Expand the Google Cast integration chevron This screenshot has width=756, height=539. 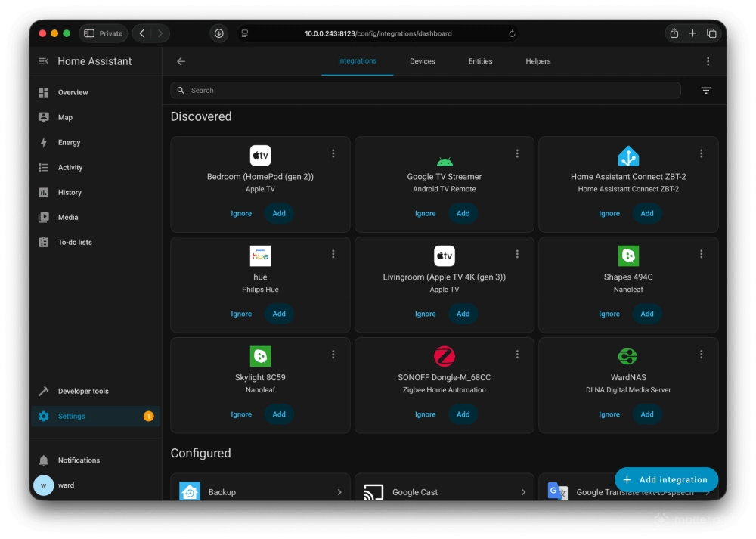[523, 491]
